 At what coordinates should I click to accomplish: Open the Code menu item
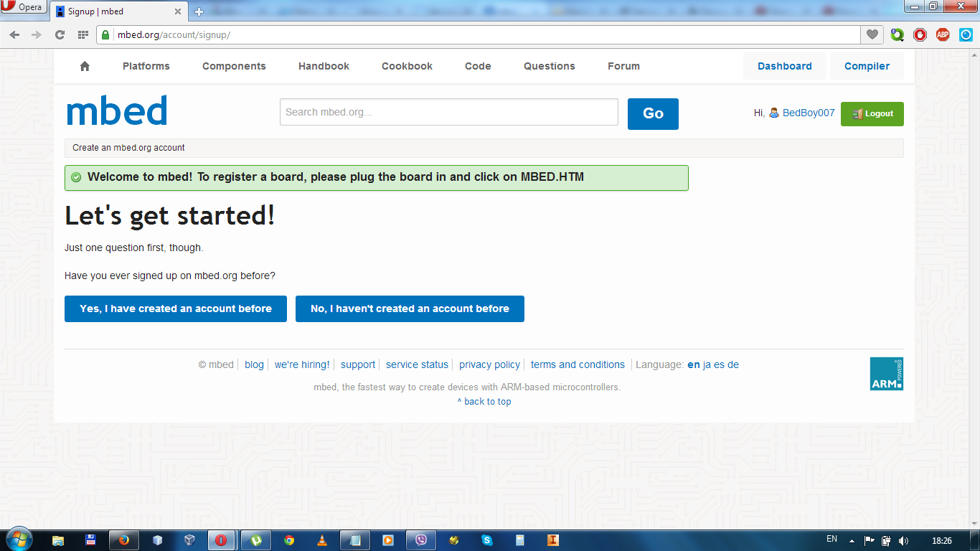478,66
